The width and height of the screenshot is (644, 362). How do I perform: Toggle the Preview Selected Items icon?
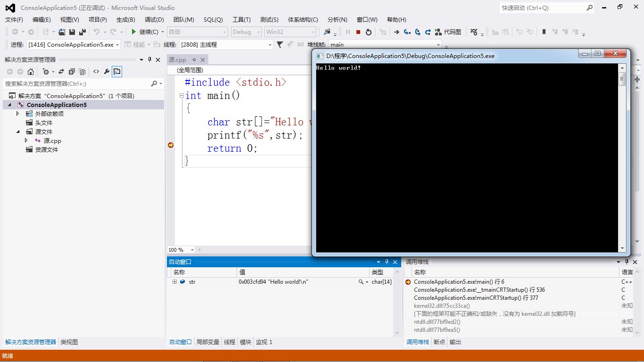pos(117,72)
